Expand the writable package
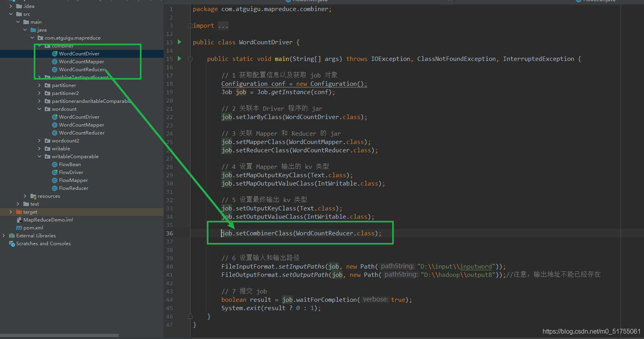644x339 pixels. pyautogui.click(x=39, y=149)
